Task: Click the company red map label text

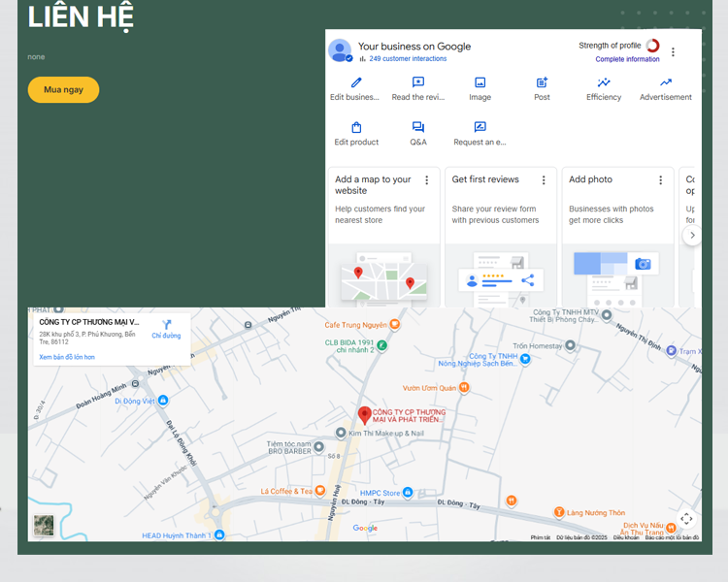Action: pos(409,416)
